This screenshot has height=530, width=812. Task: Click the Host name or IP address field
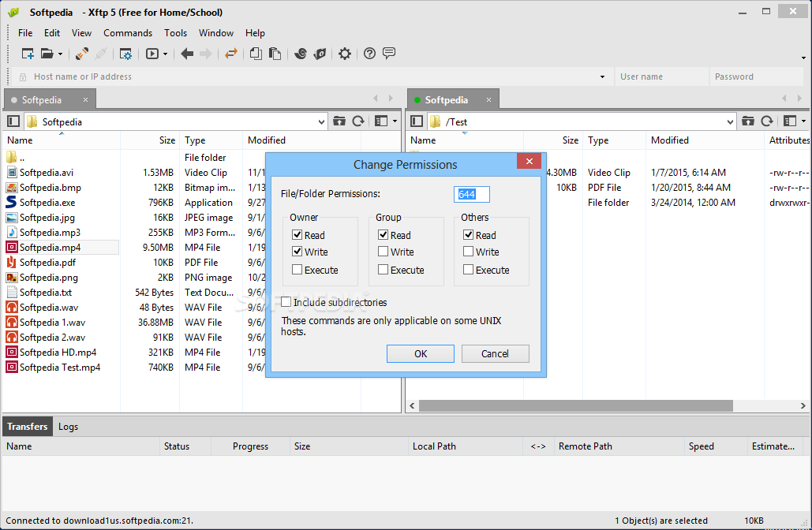pos(311,77)
